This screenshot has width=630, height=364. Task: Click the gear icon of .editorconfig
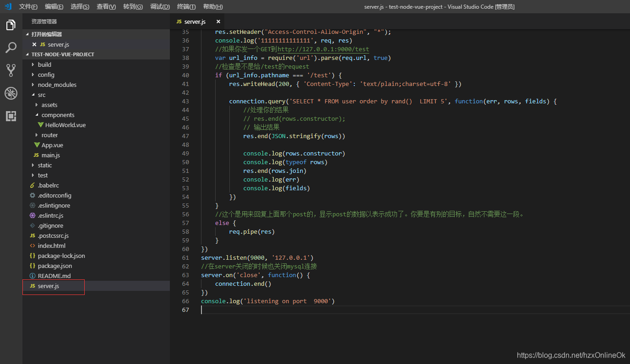[33, 195]
